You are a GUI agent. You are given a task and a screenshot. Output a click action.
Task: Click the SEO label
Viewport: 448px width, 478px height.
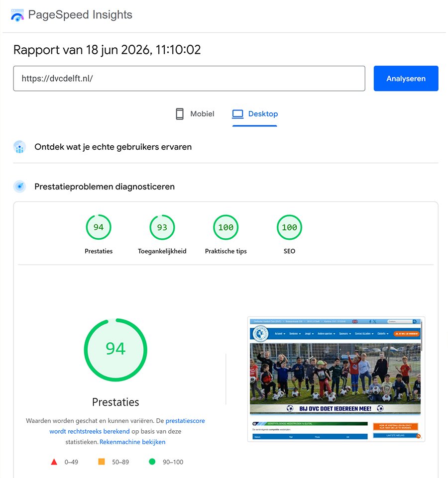289,251
